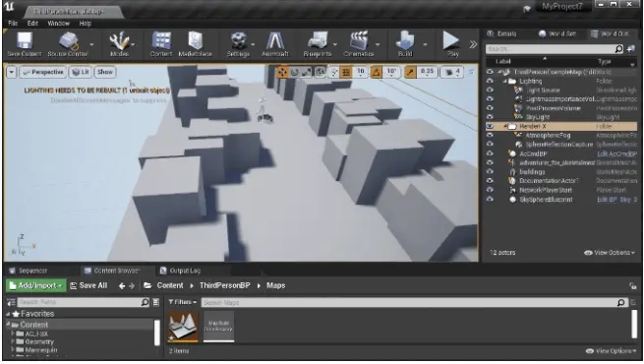Open the Window menu
This screenshot has height=364, width=644.
58,24
